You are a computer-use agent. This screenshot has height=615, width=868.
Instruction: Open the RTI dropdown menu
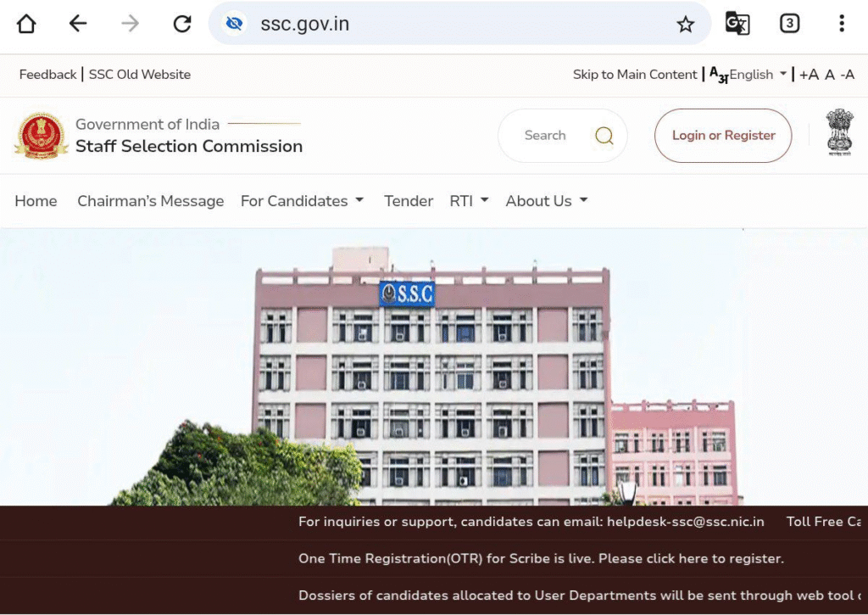469,200
